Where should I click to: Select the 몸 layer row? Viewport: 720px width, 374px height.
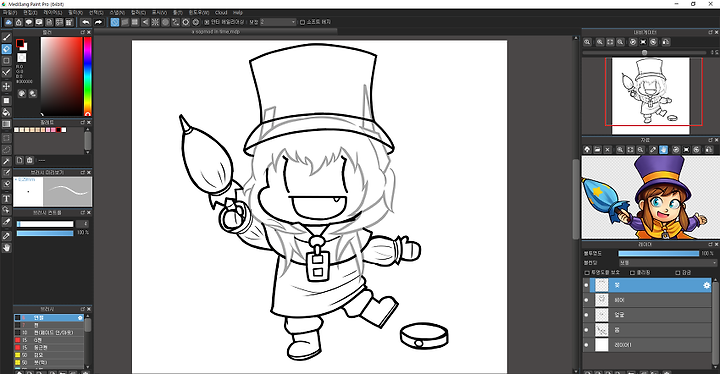[x=647, y=330]
